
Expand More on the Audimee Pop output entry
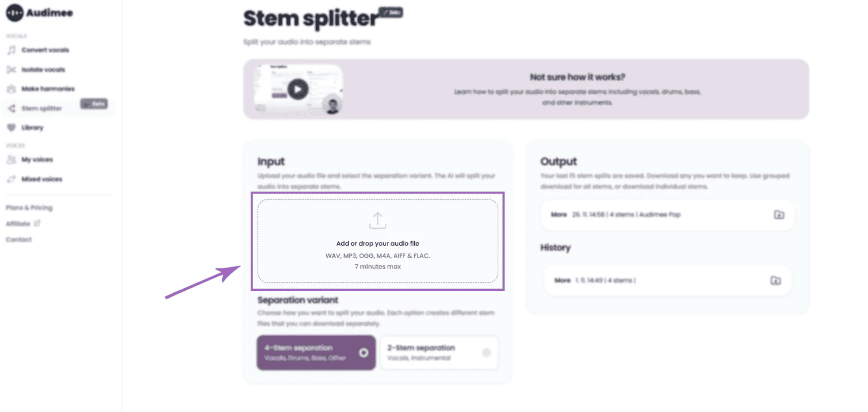(559, 215)
